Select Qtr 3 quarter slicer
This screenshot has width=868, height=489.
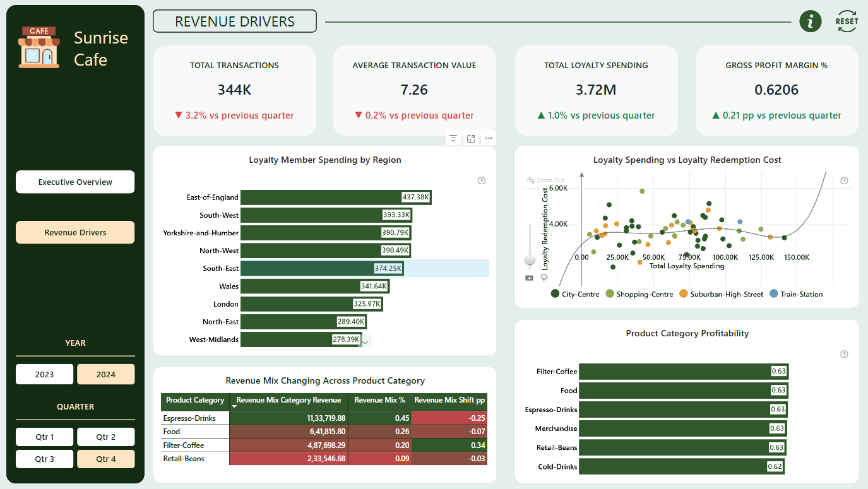tap(44, 459)
